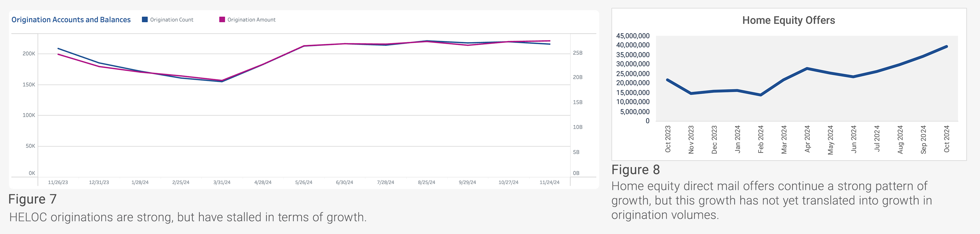Click the 11/24/24 date axis label
Image resolution: width=980 pixels, height=234 pixels.
(549, 183)
